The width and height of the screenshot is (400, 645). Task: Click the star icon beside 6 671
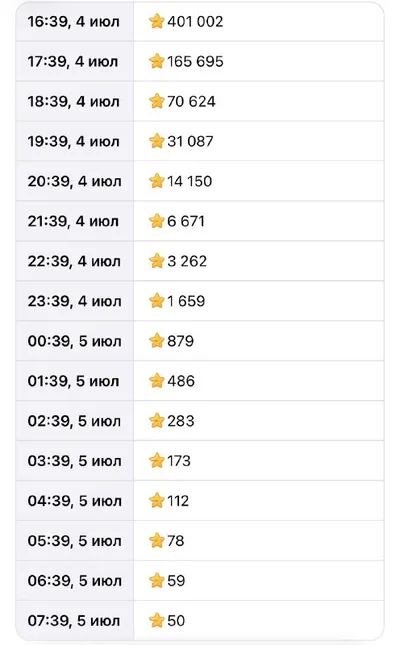[156, 220]
